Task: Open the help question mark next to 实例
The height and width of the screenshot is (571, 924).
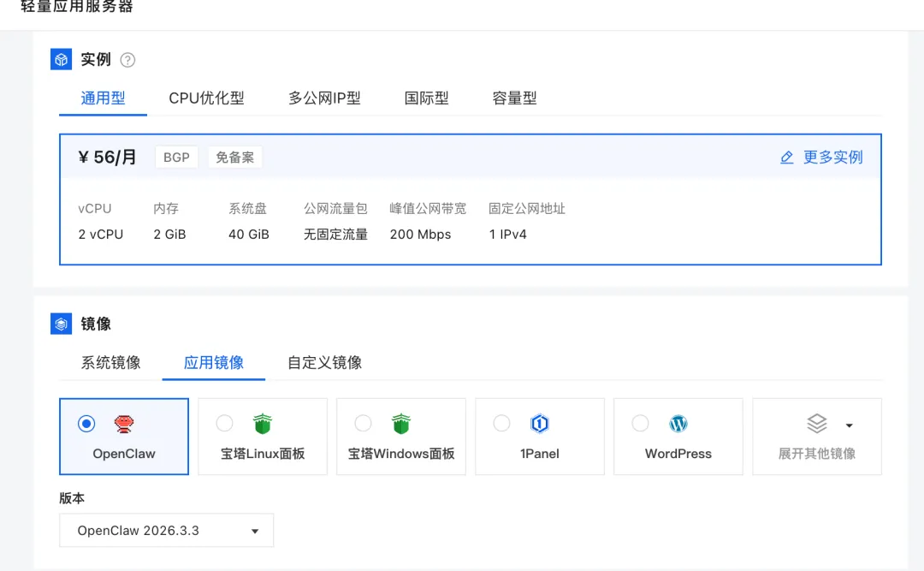Action: (127, 60)
